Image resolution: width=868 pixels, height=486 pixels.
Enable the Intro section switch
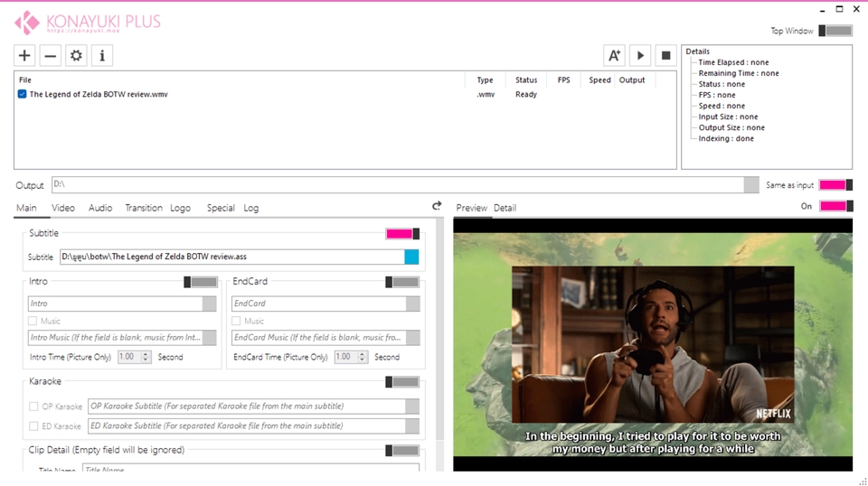tap(201, 282)
